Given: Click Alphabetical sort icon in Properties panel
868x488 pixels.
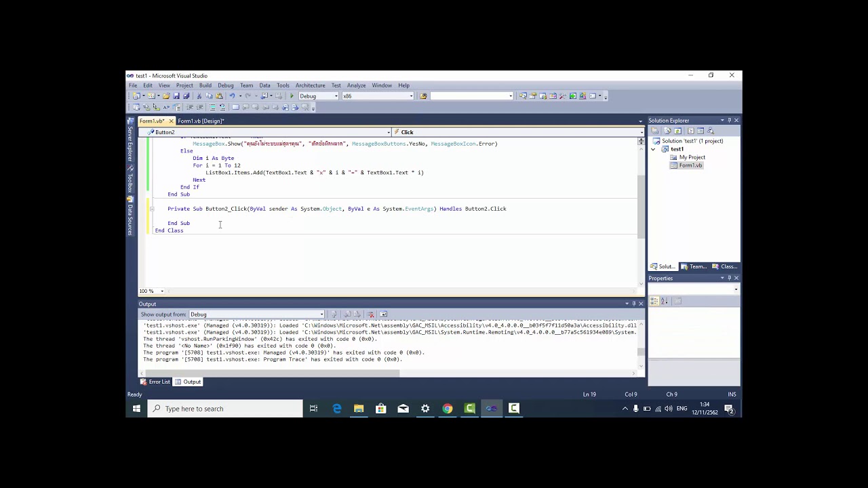Looking at the screenshot, I should pyautogui.click(x=665, y=301).
